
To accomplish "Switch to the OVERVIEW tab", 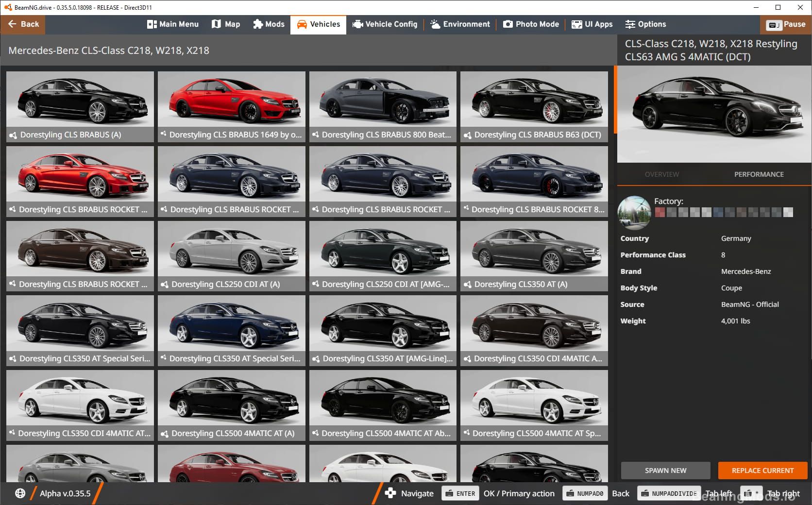I will (x=662, y=174).
